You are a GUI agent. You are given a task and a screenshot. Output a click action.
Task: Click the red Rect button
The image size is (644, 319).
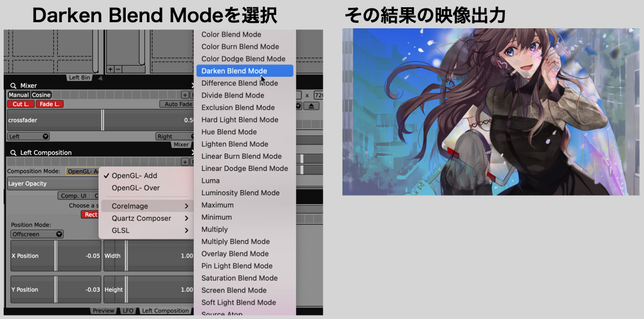(90, 214)
